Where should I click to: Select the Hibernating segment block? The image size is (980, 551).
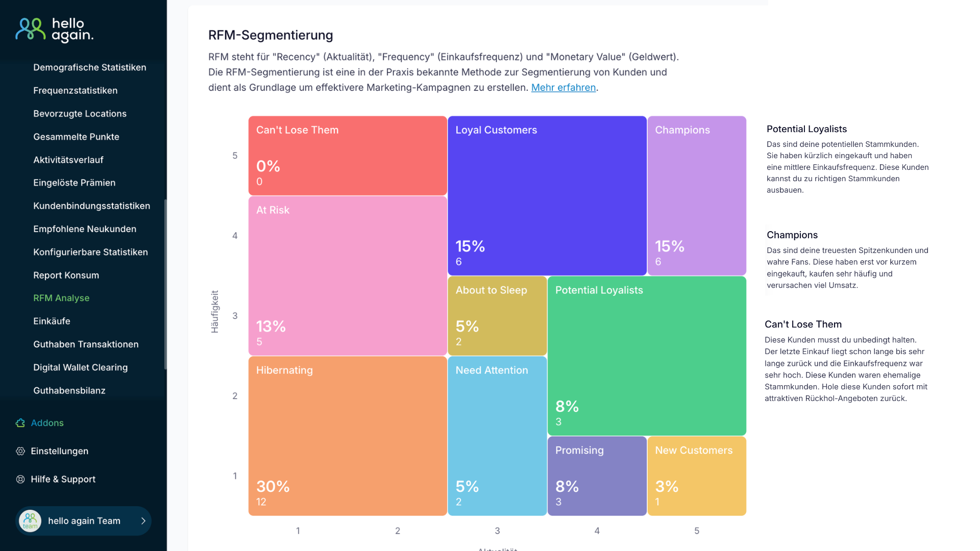tap(347, 436)
